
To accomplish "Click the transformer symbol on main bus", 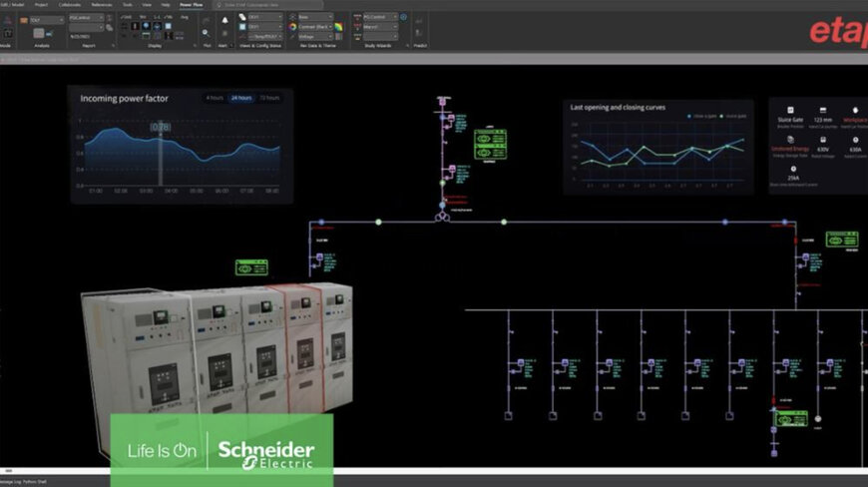I will 442,217.
